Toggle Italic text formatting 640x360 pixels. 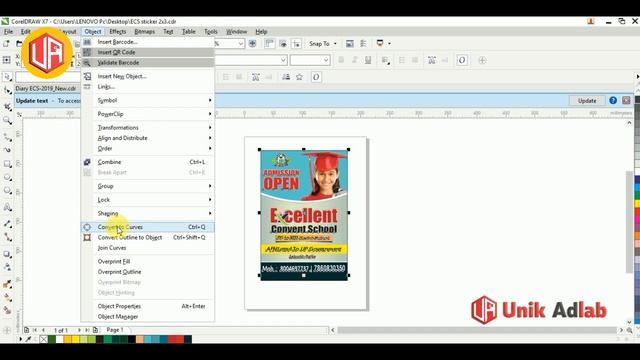[x=355, y=60]
